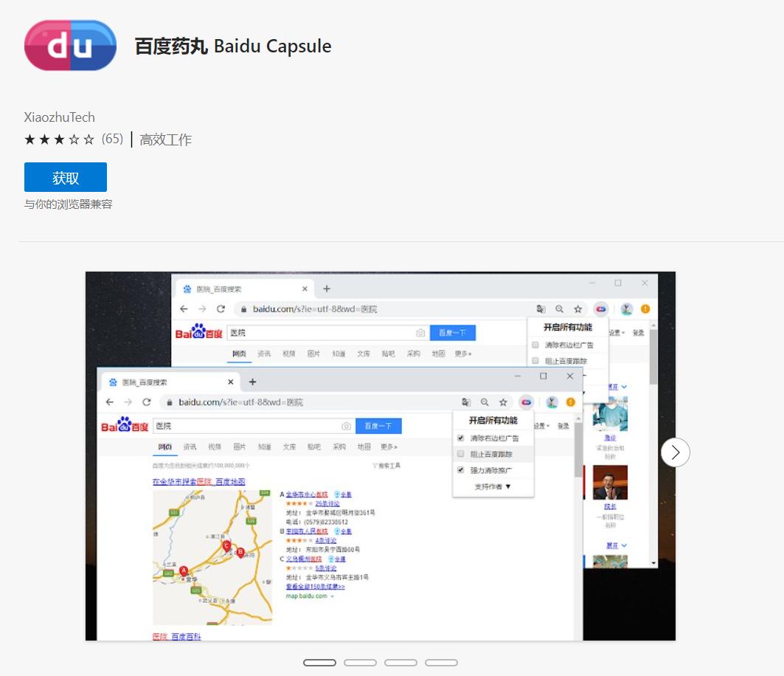Enable the 阻止百度跟踪 checkbox

click(460, 453)
